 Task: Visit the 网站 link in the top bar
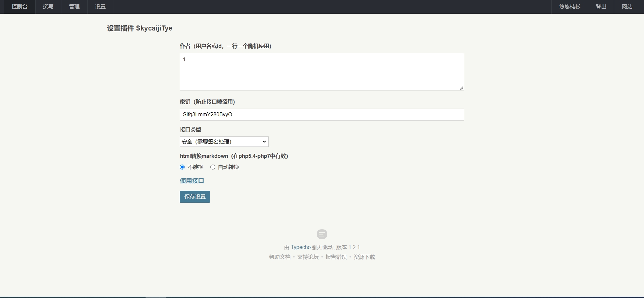point(627,7)
